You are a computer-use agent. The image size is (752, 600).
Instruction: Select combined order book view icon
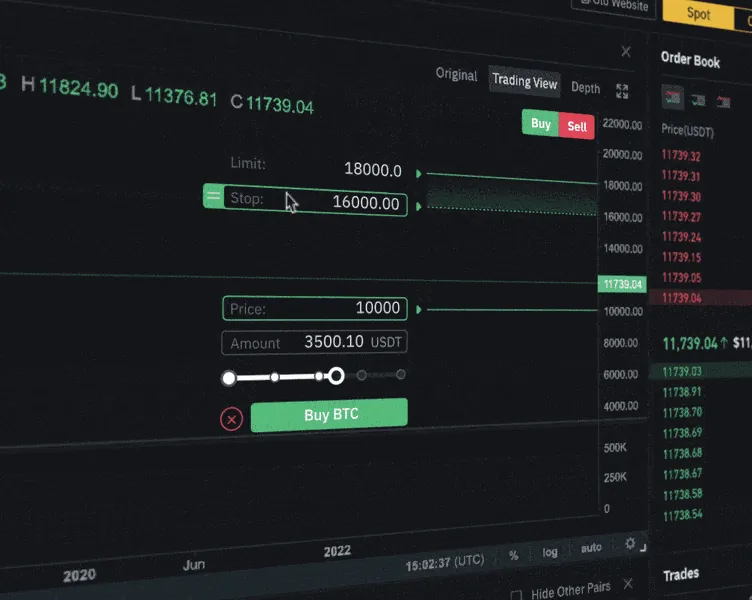coord(672,97)
